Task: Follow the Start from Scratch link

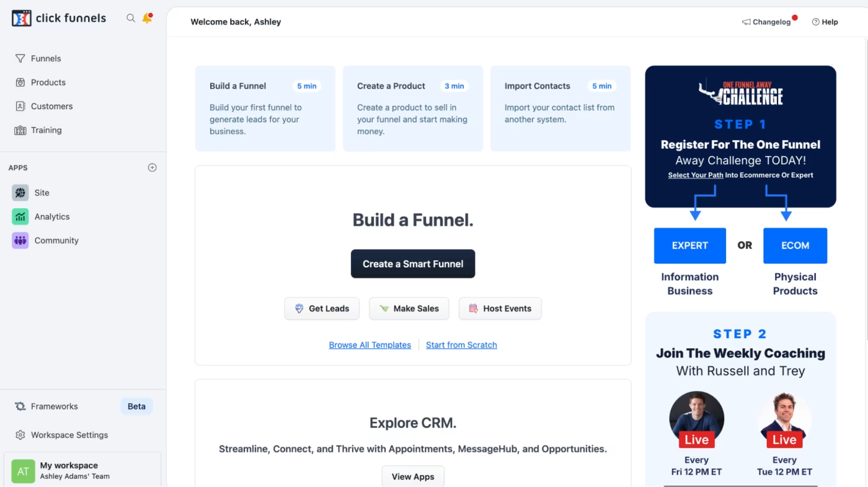Action: point(461,345)
